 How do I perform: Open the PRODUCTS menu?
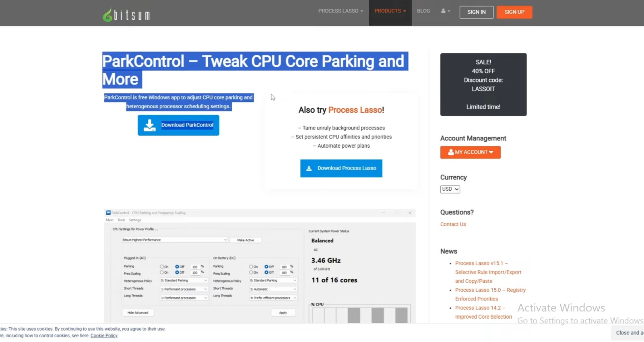tap(390, 11)
